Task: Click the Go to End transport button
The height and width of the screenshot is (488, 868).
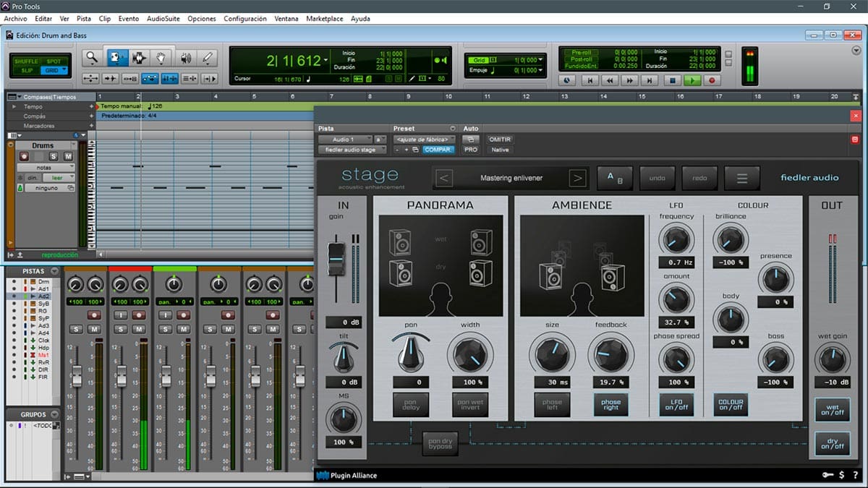Action: (x=650, y=81)
